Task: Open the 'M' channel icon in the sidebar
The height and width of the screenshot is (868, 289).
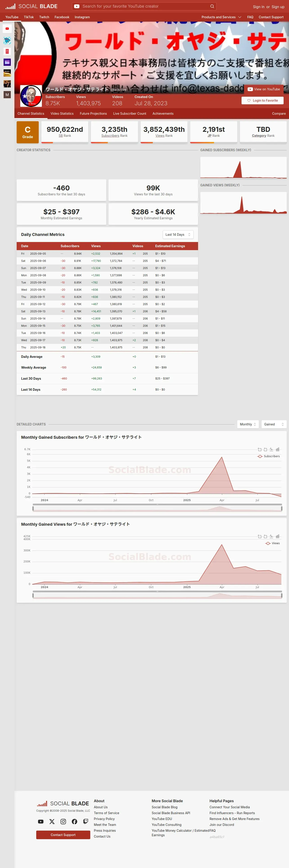Action: (x=7, y=95)
